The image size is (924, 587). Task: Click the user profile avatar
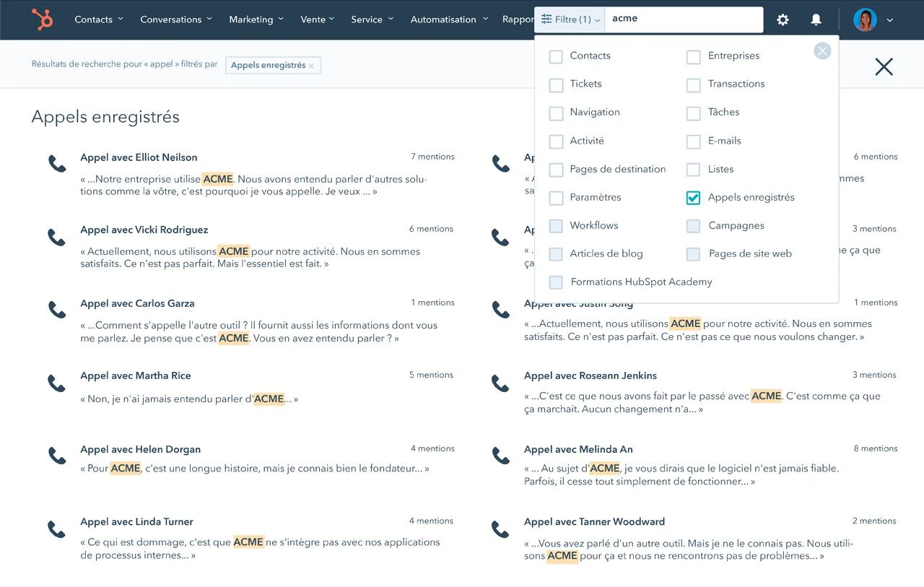864,19
